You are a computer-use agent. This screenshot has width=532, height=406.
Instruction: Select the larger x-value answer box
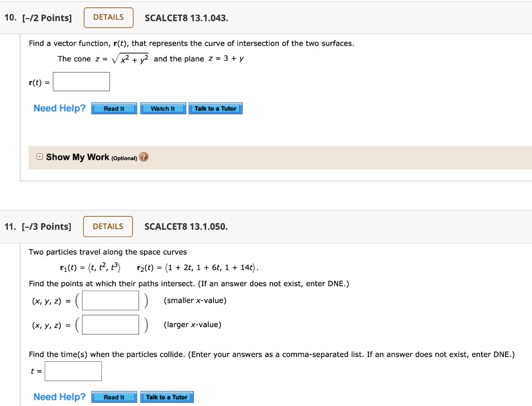click(x=111, y=324)
